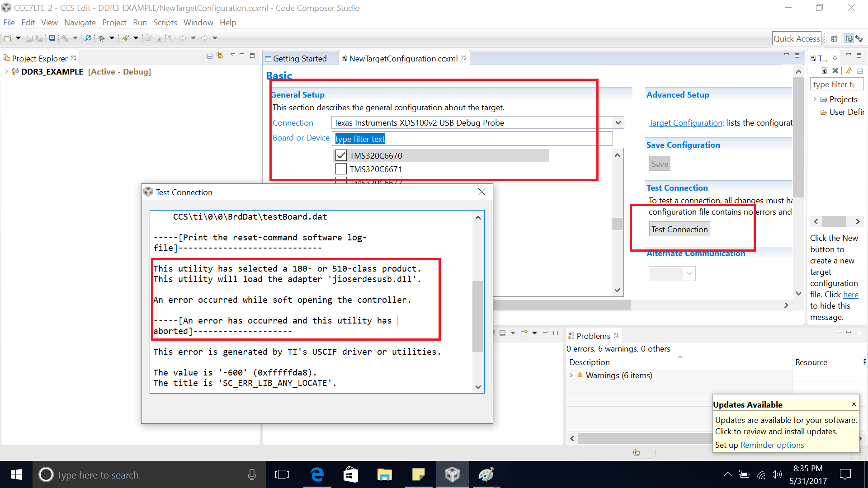This screenshot has height=488, width=868.
Task: Launch a debug session with the bug icon
Action: click(102, 38)
